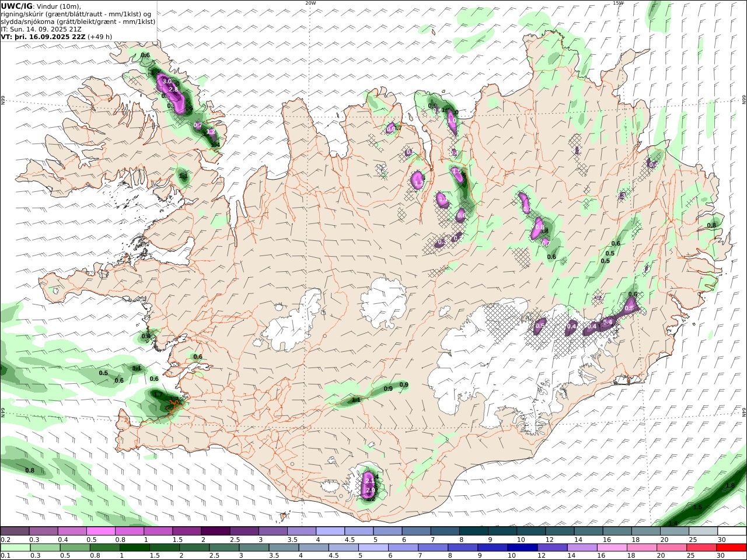Click the UWC/IG title text

(17, 6)
